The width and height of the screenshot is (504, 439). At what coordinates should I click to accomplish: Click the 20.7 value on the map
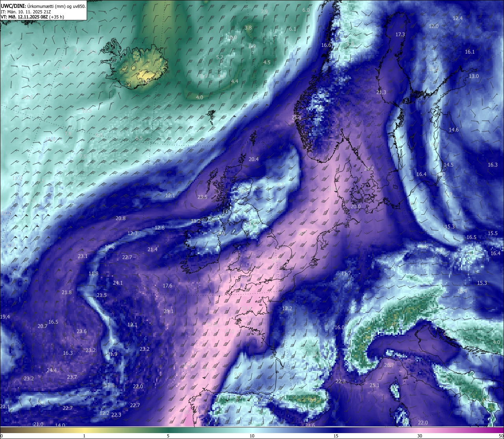coord(43,326)
